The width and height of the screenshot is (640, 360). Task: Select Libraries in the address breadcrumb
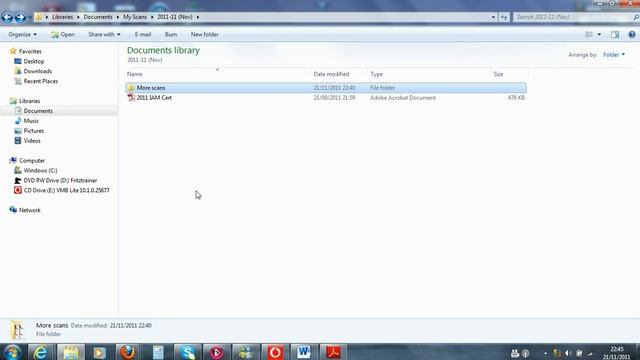[62, 17]
